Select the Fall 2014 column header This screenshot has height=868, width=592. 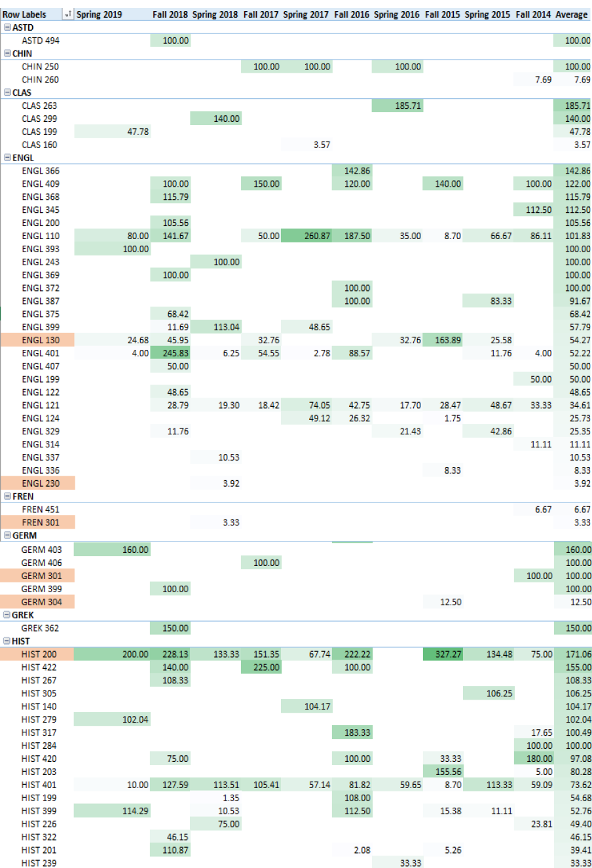(x=532, y=14)
